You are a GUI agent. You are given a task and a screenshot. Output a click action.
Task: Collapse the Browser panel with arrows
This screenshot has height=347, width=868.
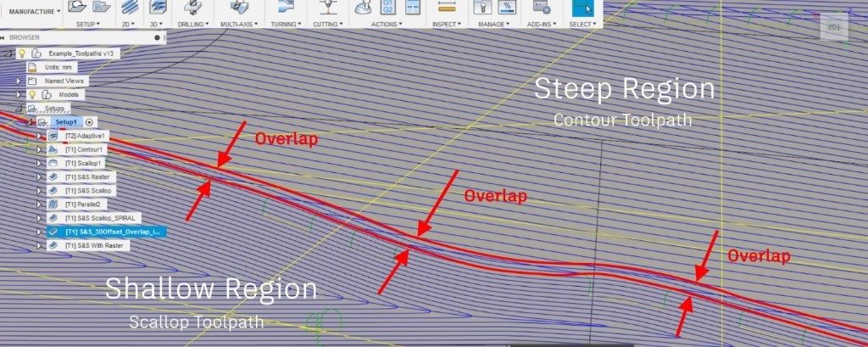click(3, 37)
